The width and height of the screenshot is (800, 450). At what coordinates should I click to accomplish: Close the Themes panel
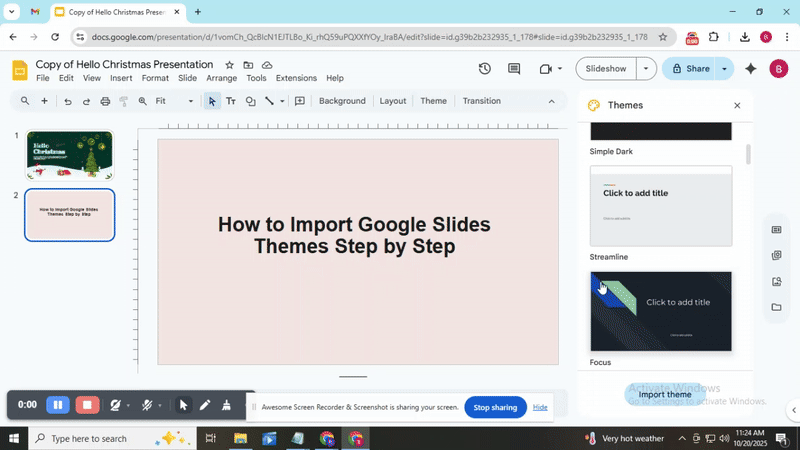point(737,105)
